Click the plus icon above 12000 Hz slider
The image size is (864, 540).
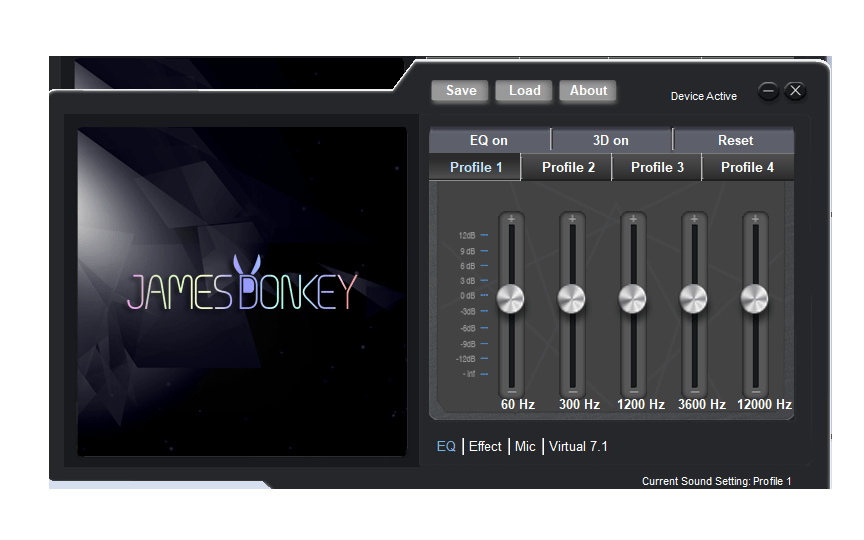[755, 219]
